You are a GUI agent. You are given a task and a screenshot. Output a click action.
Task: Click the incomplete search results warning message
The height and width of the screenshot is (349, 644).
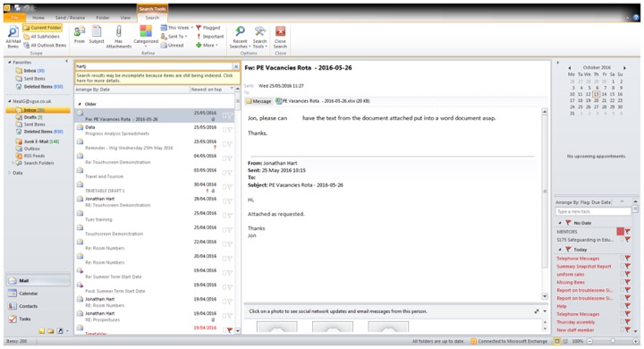tap(157, 78)
